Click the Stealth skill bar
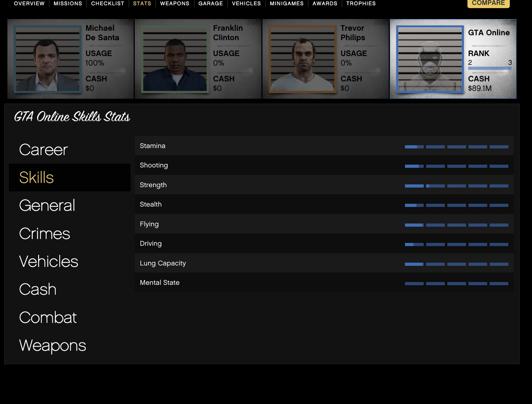The height and width of the screenshot is (404, 532). click(x=457, y=205)
